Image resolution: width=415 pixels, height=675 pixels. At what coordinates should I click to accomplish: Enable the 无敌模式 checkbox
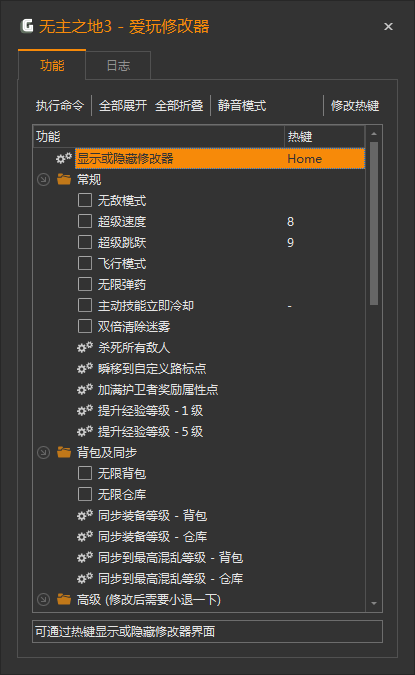tap(85, 200)
